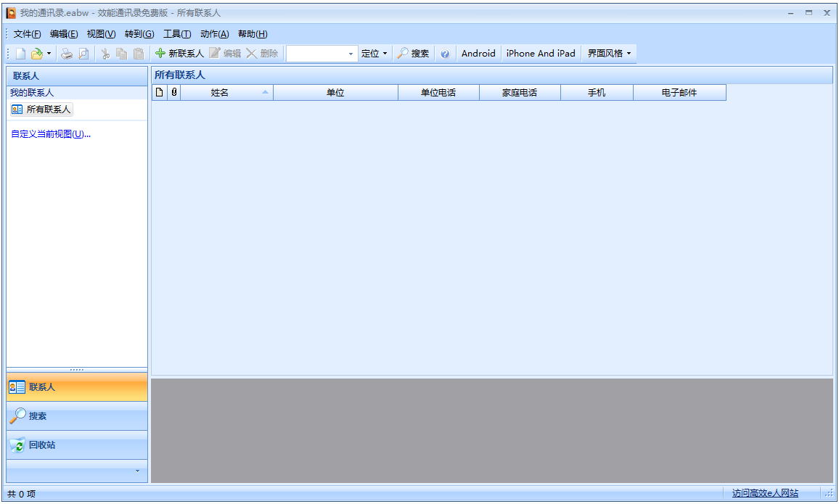Expand the 界面风格 dropdown menu
This screenshot has width=839, height=504.
point(609,54)
